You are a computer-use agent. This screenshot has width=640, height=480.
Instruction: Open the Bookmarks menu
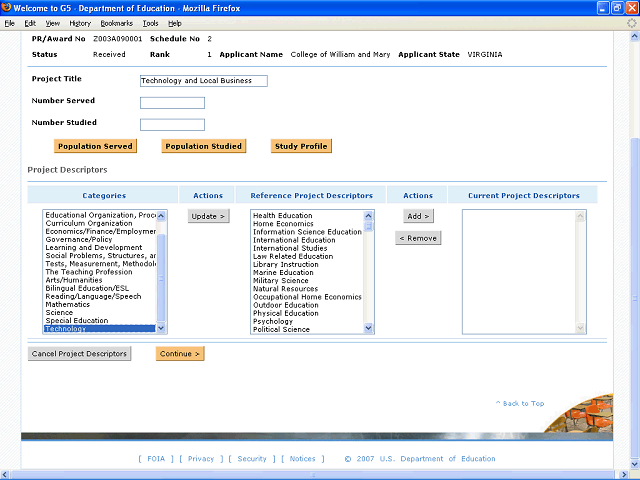click(116, 22)
